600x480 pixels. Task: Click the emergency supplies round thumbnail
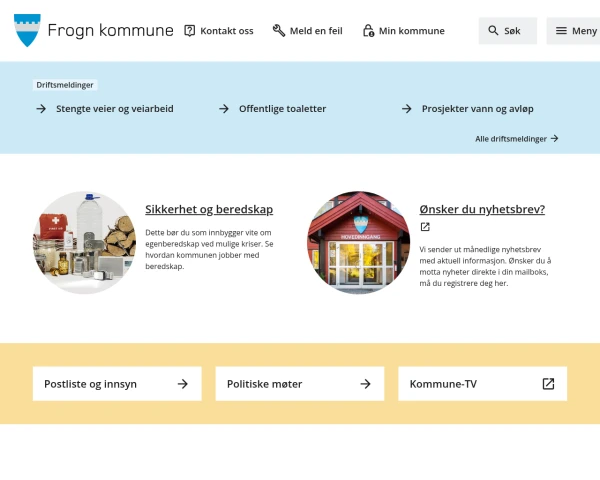coord(84,243)
